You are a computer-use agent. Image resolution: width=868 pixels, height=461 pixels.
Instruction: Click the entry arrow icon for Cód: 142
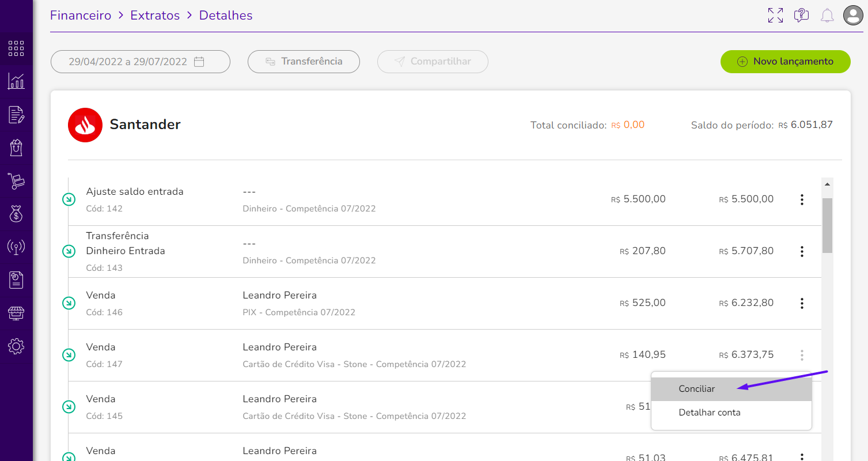pyautogui.click(x=69, y=199)
